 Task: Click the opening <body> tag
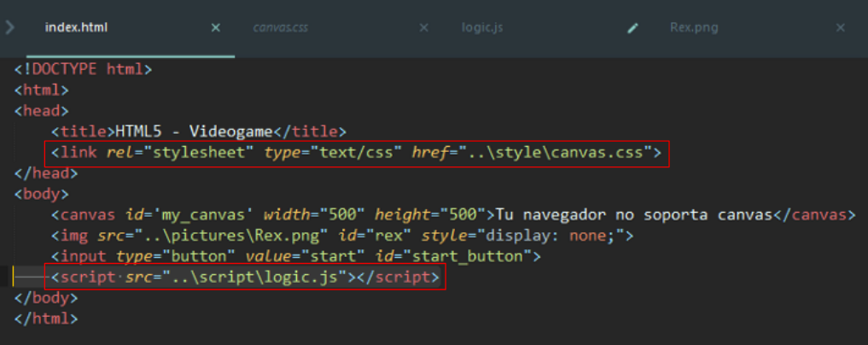click(42, 194)
